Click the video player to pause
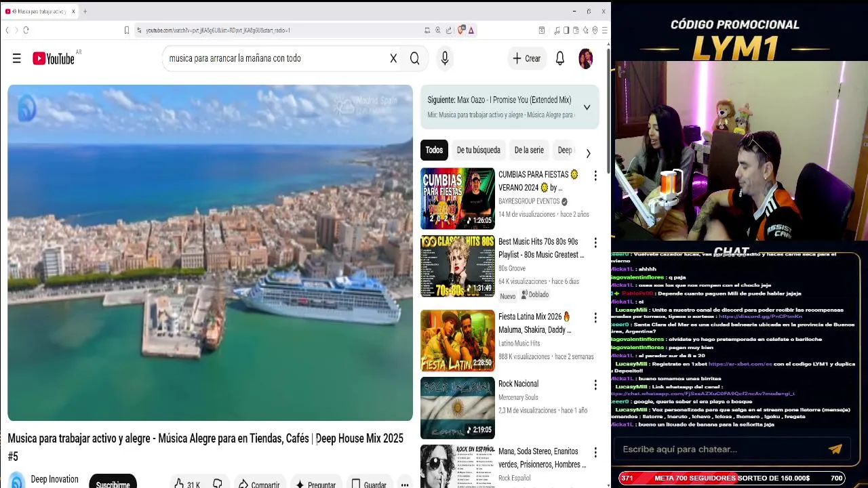The height and width of the screenshot is (488, 868). point(210,253)
